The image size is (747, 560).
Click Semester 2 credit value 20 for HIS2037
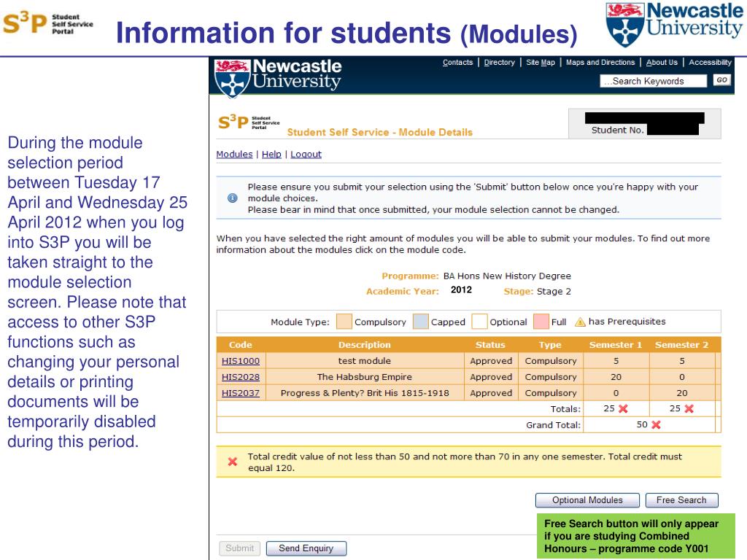682,393
